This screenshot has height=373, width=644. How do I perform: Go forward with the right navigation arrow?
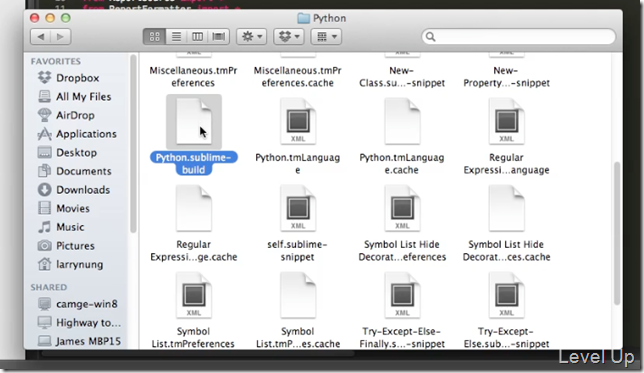pyautogui.click(x=60, y=37)
